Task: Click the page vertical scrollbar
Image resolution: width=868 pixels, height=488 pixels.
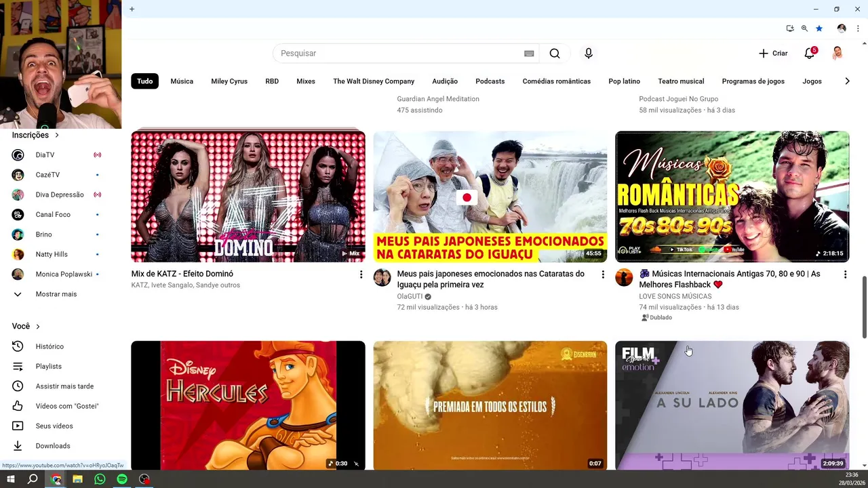Action: pyautogui.click(x=864, y=307)
